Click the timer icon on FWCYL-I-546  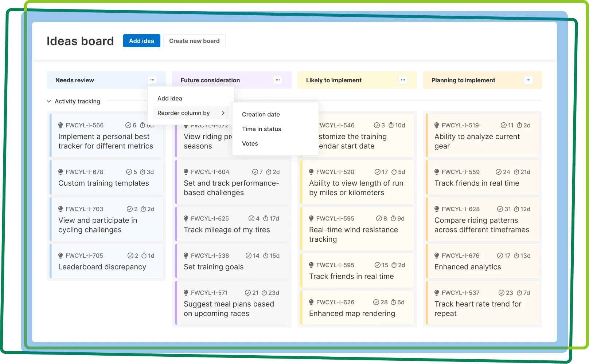click(x=391, y=125)
